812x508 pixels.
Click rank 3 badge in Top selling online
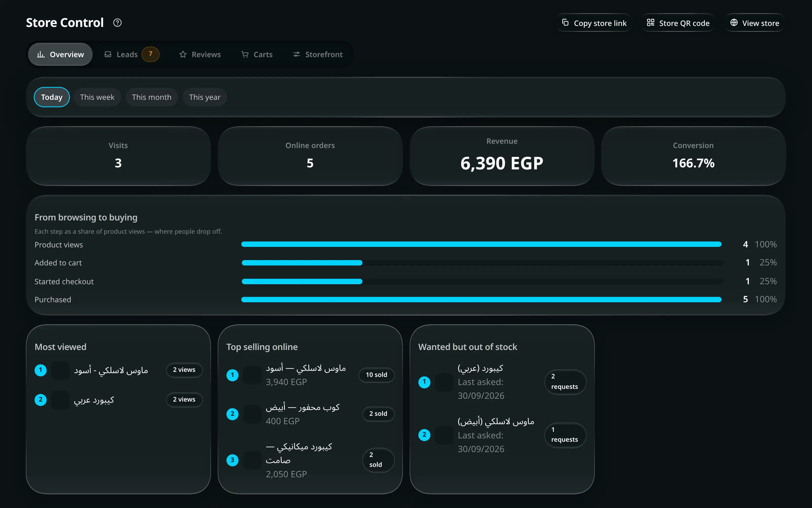click(232, 460)
